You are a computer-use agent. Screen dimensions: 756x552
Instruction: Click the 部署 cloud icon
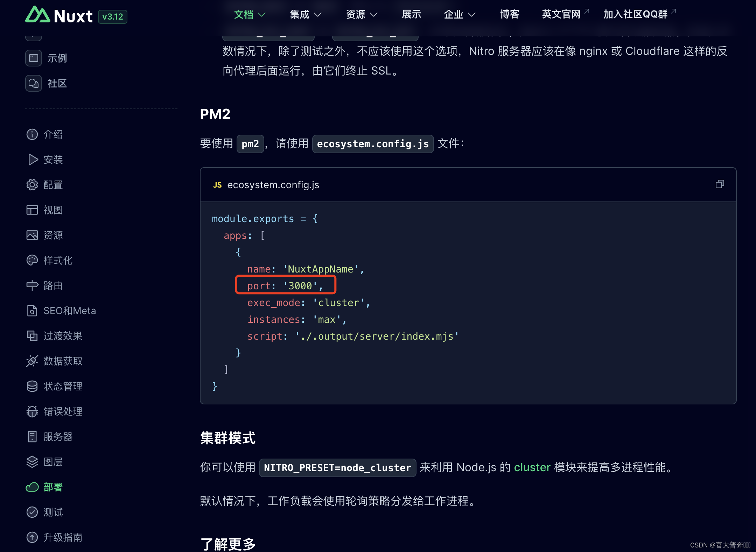32,487
